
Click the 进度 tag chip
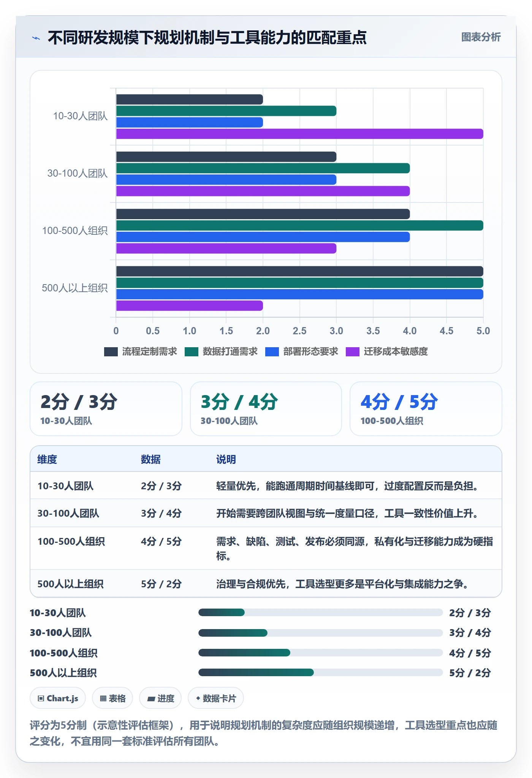tap(160, 698)
